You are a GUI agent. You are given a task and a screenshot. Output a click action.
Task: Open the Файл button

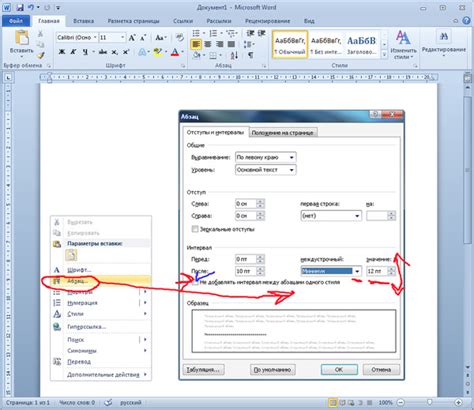(16, 21)
